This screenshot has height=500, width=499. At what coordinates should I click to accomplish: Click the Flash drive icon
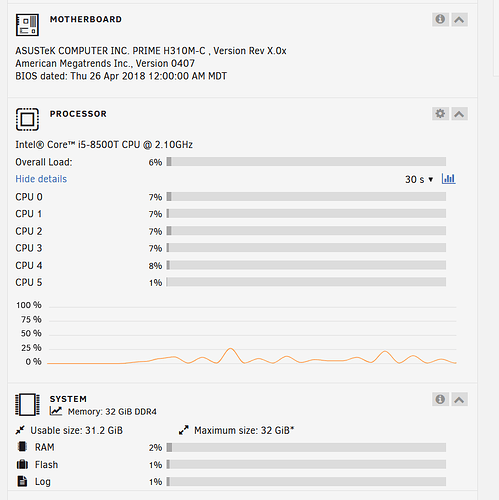pos(22,464)
